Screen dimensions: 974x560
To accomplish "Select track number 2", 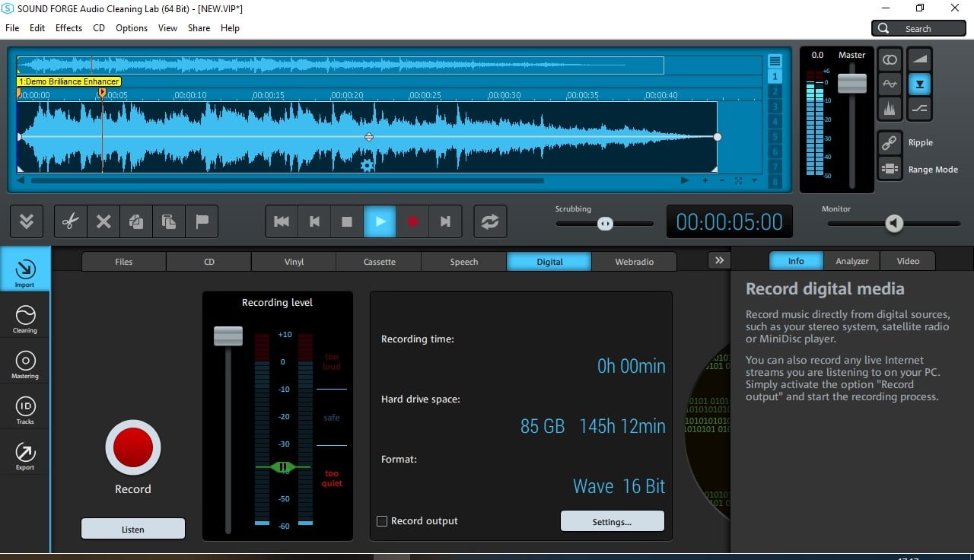I will click(x=775, y=91).
